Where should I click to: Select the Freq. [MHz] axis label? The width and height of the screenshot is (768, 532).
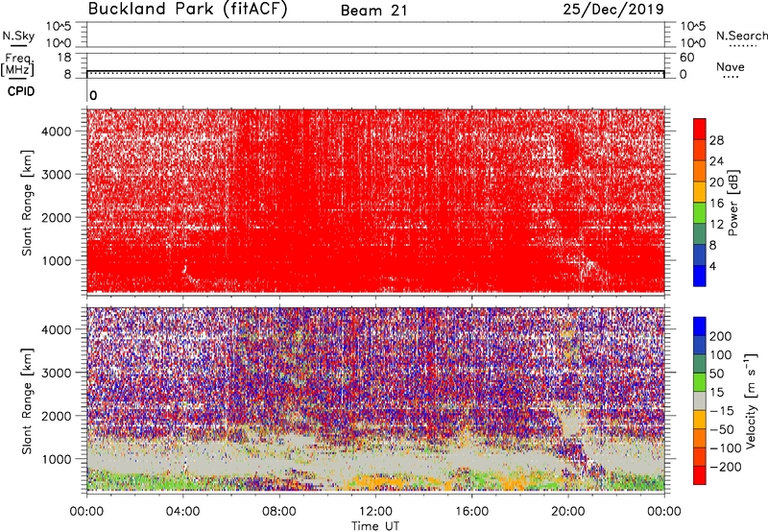[x=17, y=64]
